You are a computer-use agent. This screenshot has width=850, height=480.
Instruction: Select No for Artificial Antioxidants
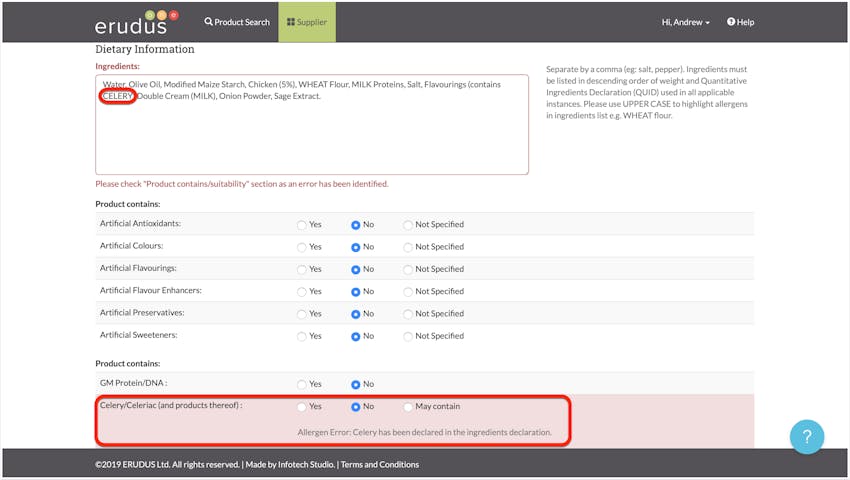[356, 225]
